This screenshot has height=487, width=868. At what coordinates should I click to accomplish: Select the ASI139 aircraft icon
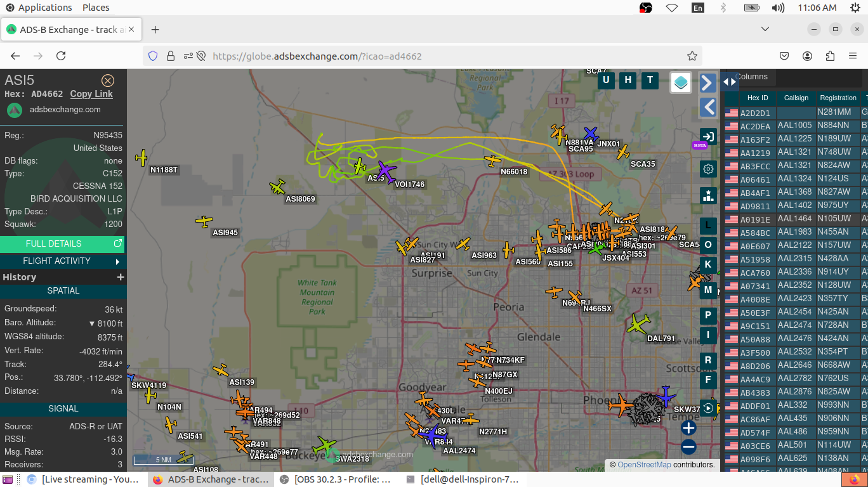220,370
